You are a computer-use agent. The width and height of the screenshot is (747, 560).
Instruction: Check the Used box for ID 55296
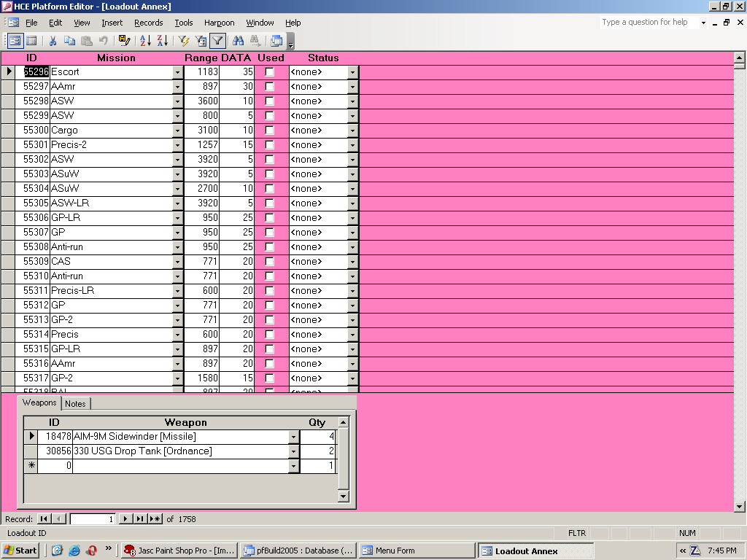tap(270, 72)
